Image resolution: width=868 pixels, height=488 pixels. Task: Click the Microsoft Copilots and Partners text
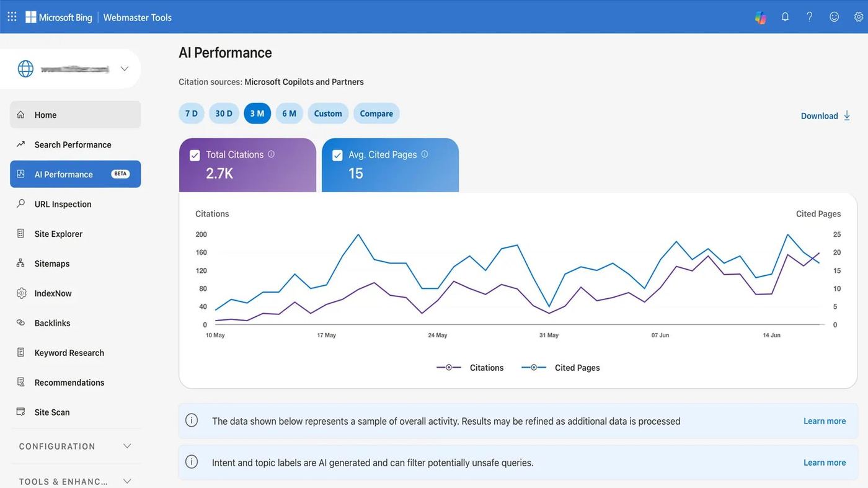tap(304, 82)
